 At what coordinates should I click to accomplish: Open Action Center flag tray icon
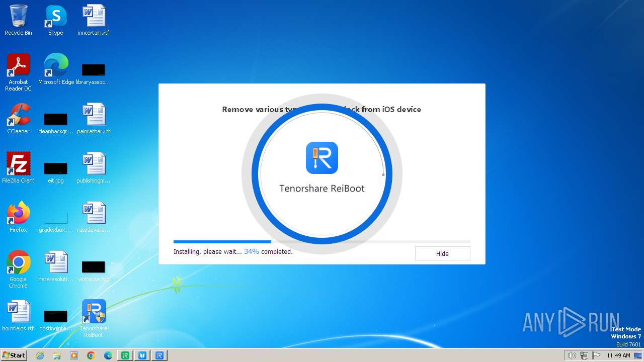[597, 355]
